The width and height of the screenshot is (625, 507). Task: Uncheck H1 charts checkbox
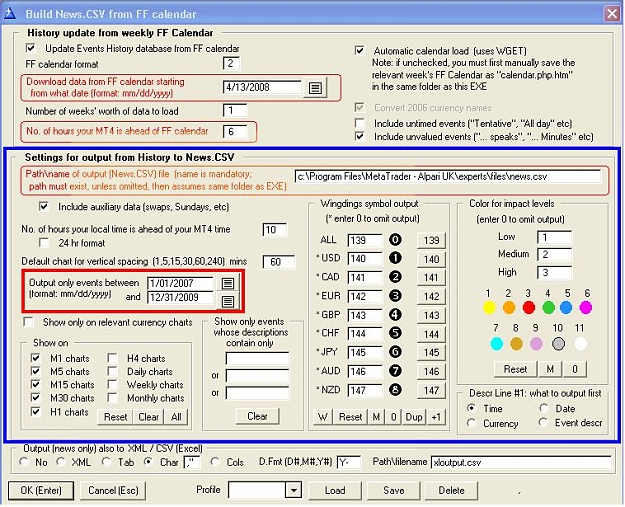[x=35, y=411]
